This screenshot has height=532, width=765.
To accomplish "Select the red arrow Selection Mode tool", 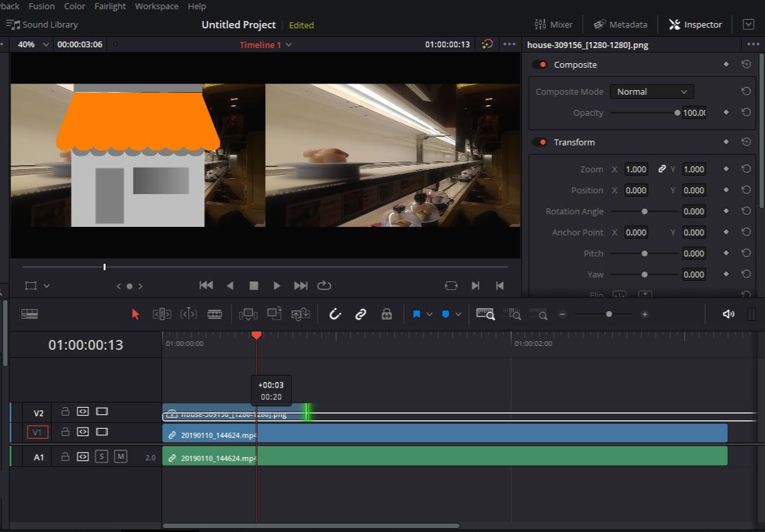I will pos(136,314).
